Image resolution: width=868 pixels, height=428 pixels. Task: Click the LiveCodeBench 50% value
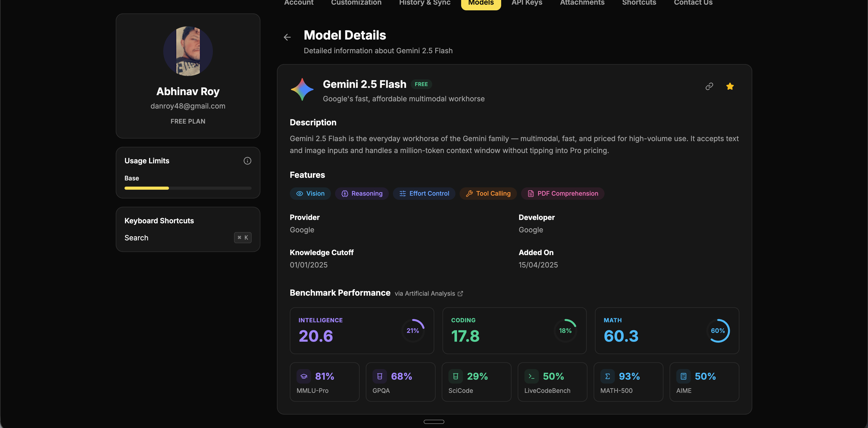click(553, 376)
